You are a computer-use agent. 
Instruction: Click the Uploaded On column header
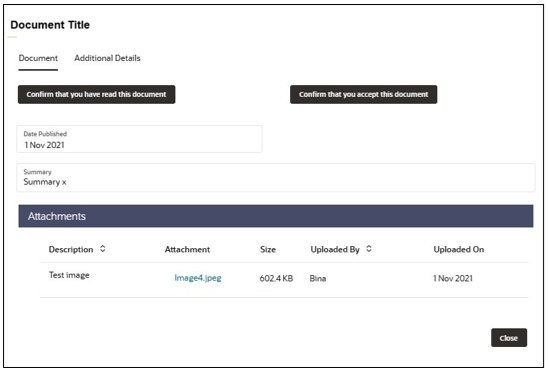coord(459,249)
